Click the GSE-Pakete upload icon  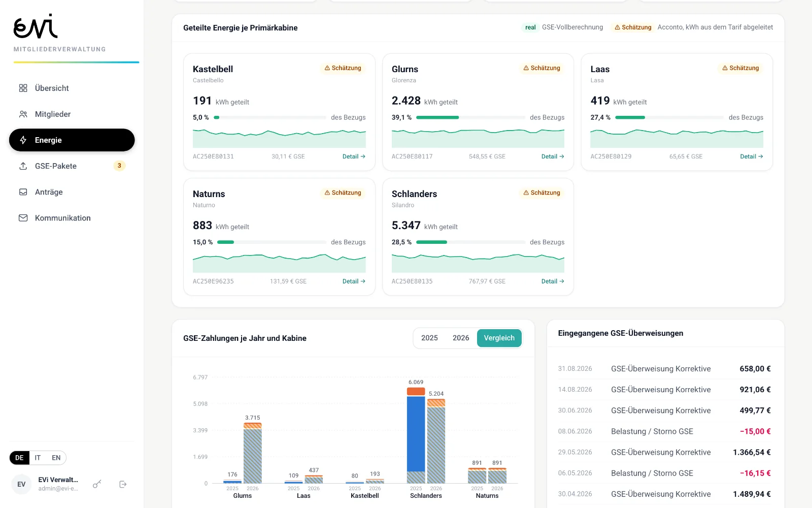coord(23,166)
